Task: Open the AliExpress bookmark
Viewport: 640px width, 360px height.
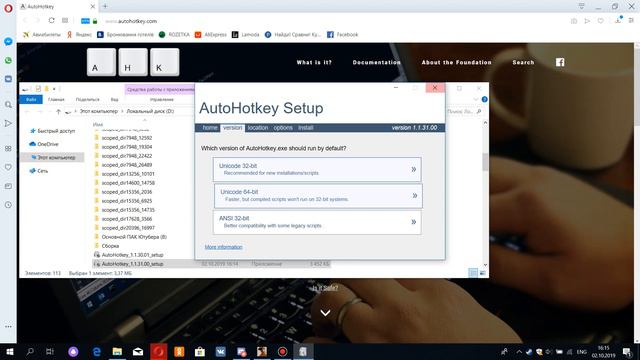Action: tap(211, 35)
